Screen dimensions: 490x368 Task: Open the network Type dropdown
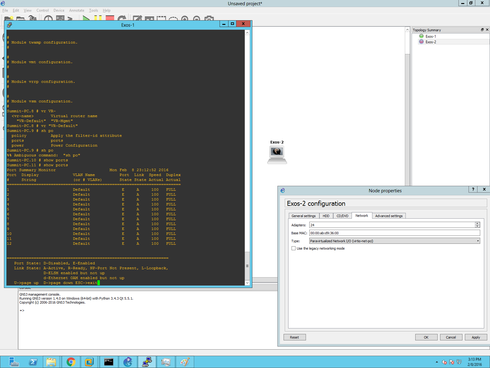(395, 241)
